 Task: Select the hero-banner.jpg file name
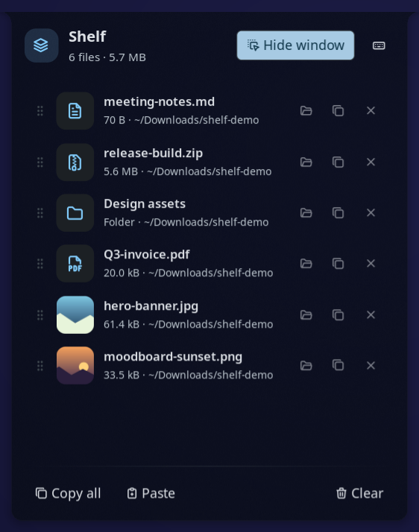(151, 306)
